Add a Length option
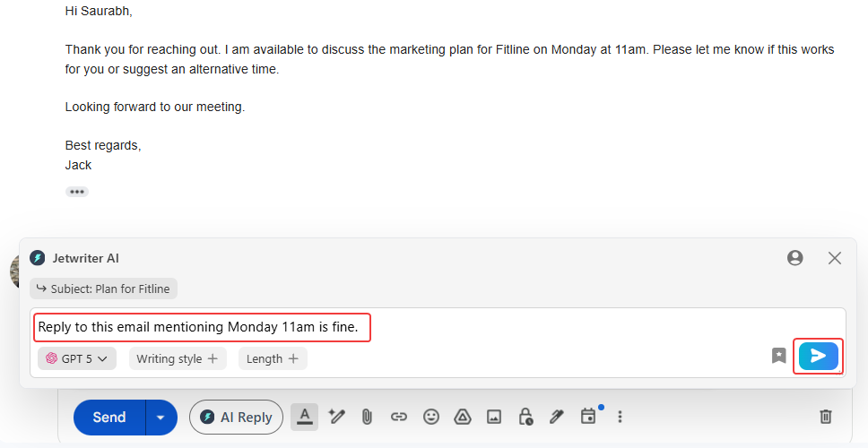Screen dimensions: 868x448 tap(272, 358)
